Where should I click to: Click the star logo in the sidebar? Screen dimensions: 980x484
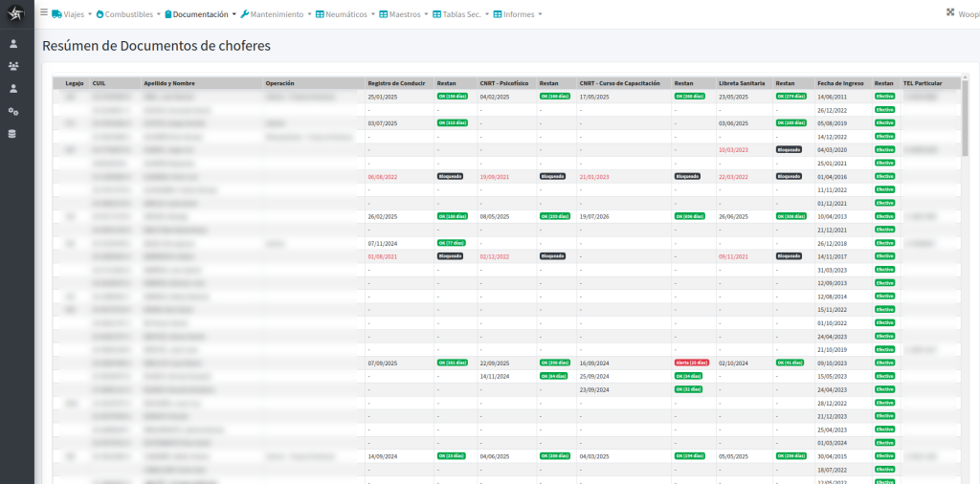pyautogui.click(x=16, y=13)
